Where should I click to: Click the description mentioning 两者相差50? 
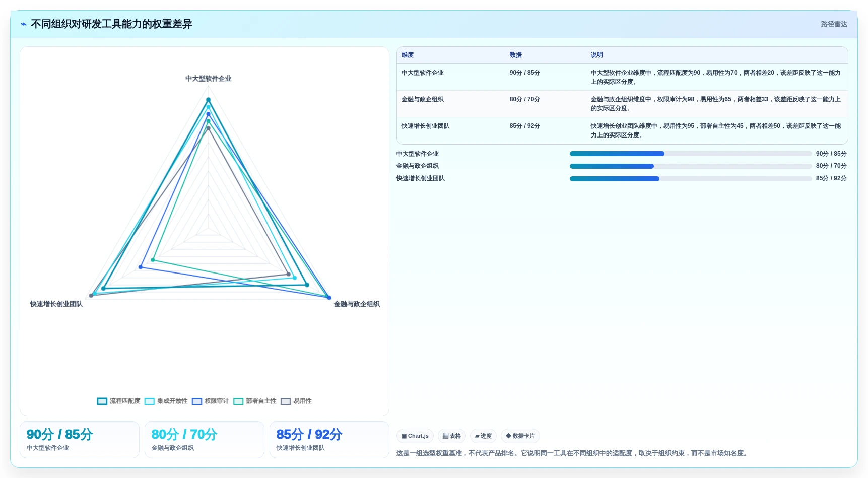tap(716, 130)
